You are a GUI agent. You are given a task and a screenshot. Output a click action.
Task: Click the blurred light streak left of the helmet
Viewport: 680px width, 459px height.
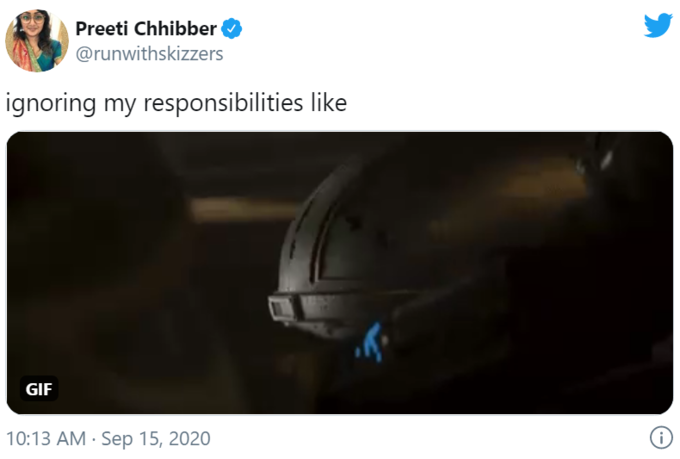[243, 209]
